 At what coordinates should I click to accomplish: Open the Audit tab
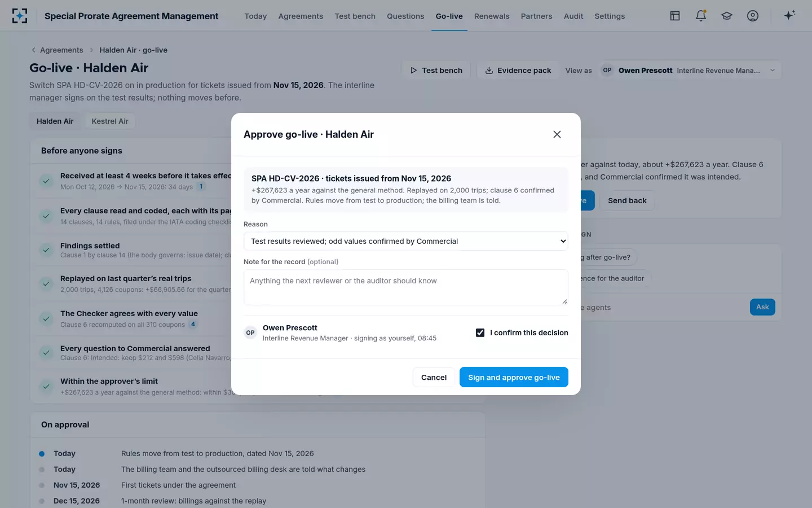(573, 16)
